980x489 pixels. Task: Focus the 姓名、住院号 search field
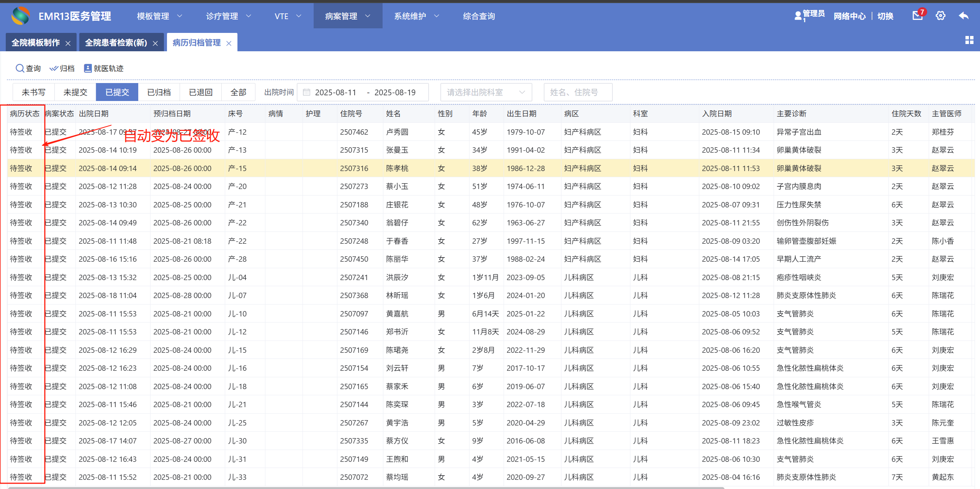578,92
